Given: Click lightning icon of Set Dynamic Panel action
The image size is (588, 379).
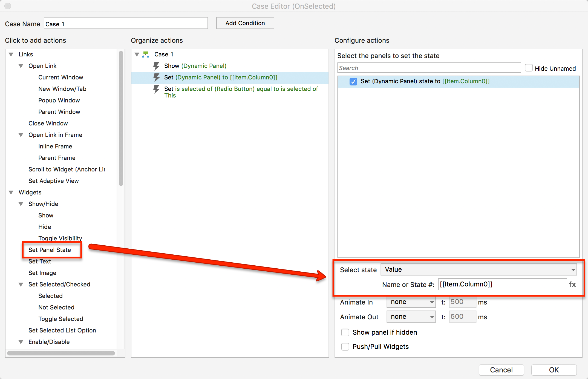Looking at the screenshot, I should point(156,77).
